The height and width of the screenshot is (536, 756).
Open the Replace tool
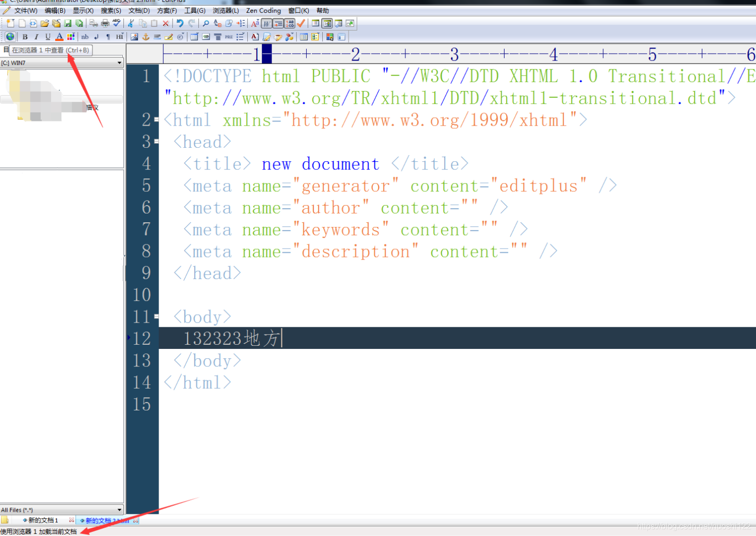[217, 23]
